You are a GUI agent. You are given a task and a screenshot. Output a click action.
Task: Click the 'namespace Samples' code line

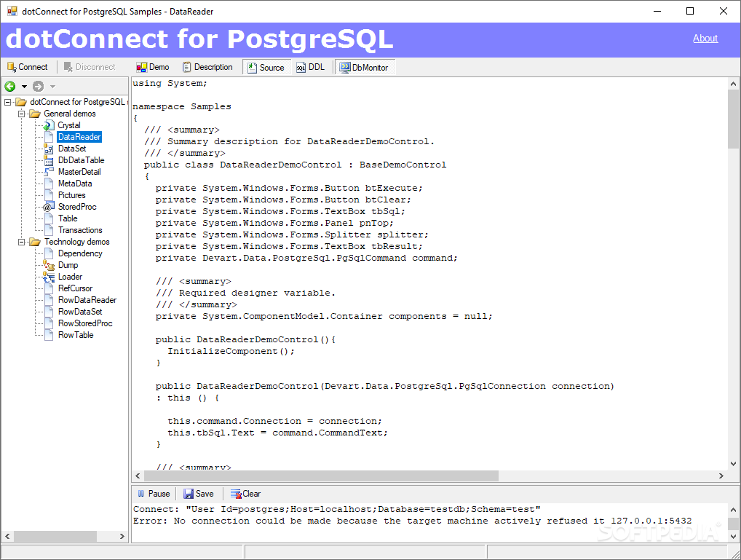tap(182, 106)
